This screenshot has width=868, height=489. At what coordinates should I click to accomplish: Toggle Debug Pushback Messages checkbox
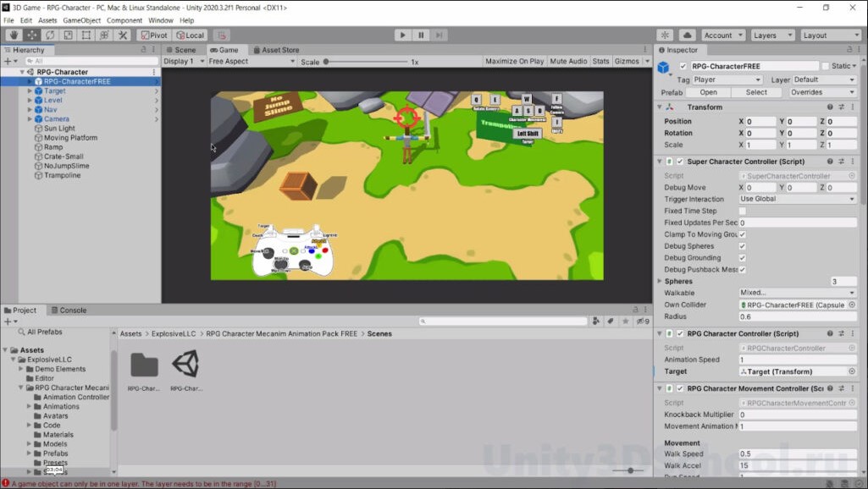coord(743,269)
